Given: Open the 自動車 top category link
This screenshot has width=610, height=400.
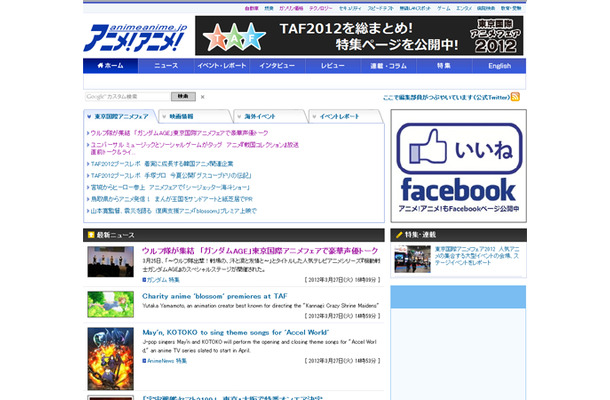Looking at the screenshot, I should [x=251, y=8].
